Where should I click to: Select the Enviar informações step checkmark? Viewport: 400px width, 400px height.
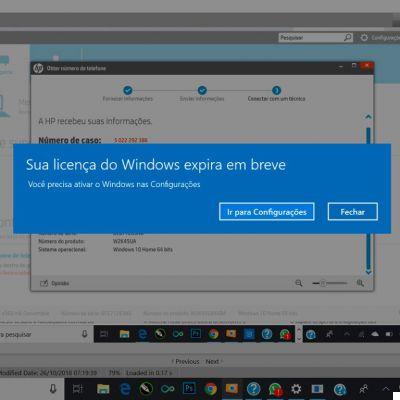click(x=202, y=90)
